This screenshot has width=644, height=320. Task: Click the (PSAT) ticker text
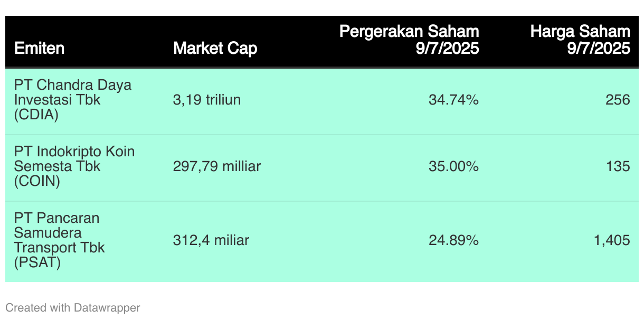pos(37,262)
